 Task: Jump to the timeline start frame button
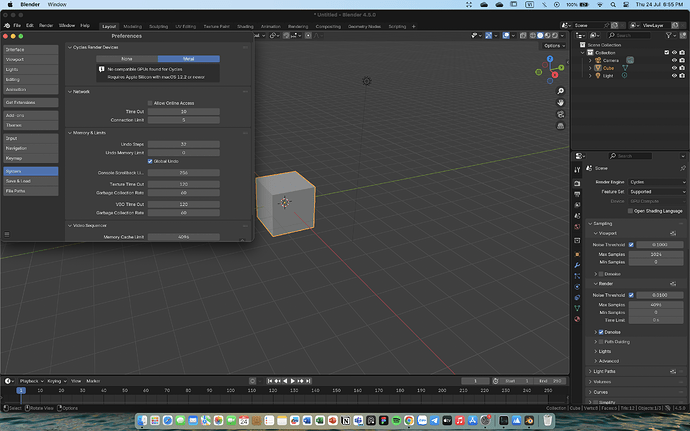(270, 381)
